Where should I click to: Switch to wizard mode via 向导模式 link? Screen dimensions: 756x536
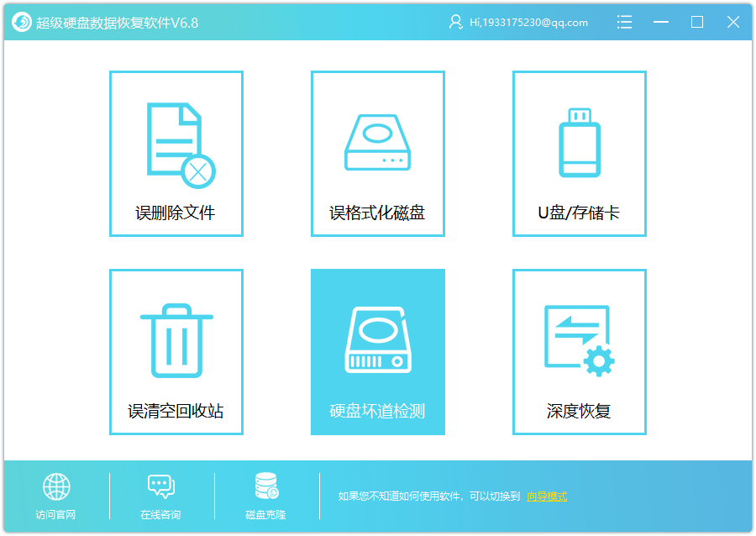(547, 497)
